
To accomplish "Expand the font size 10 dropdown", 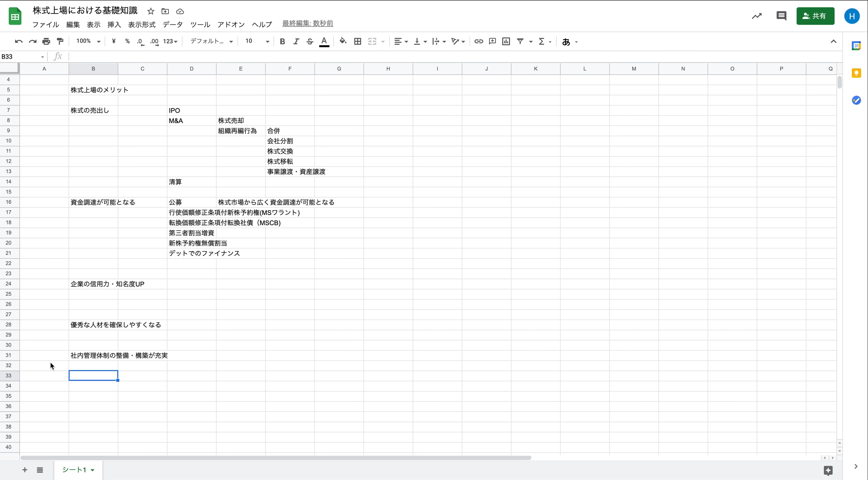I will point(257,41).
